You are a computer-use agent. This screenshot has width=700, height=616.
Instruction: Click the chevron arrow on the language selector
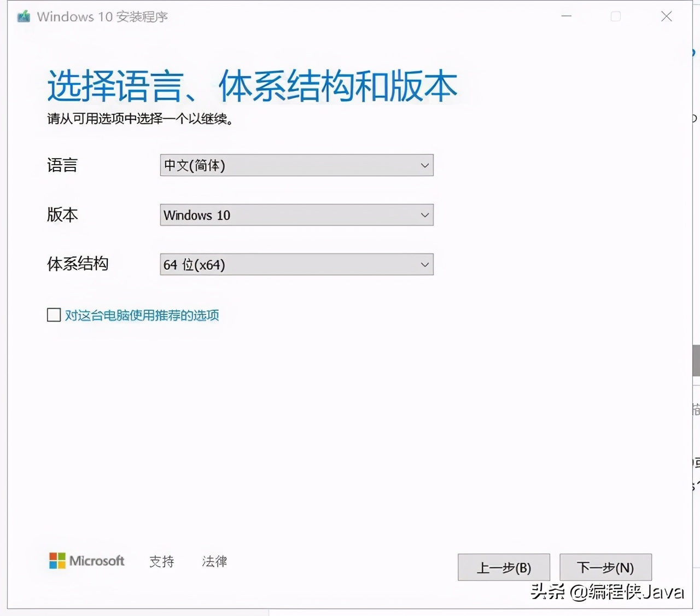click(425, 165)
